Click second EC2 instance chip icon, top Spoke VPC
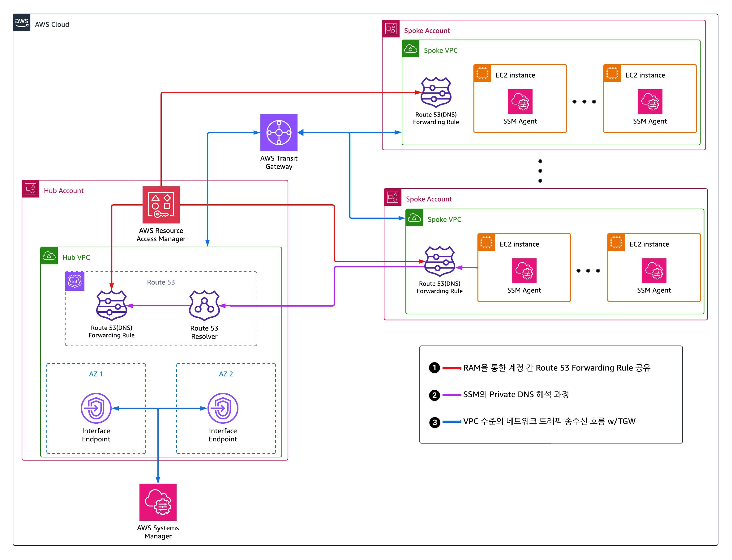The width and height of the screenshot is (732, 560). 612,73
